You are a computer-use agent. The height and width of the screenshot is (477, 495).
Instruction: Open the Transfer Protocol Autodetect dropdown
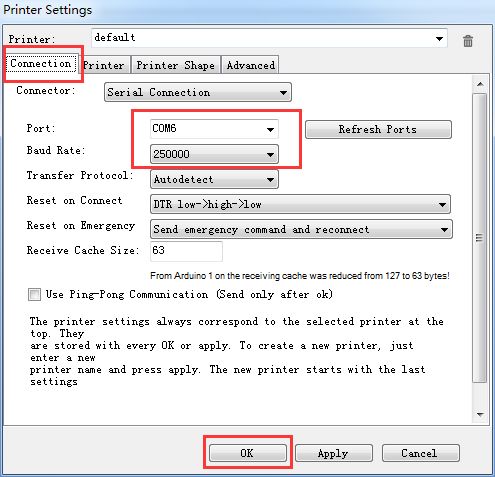[214, 179]
